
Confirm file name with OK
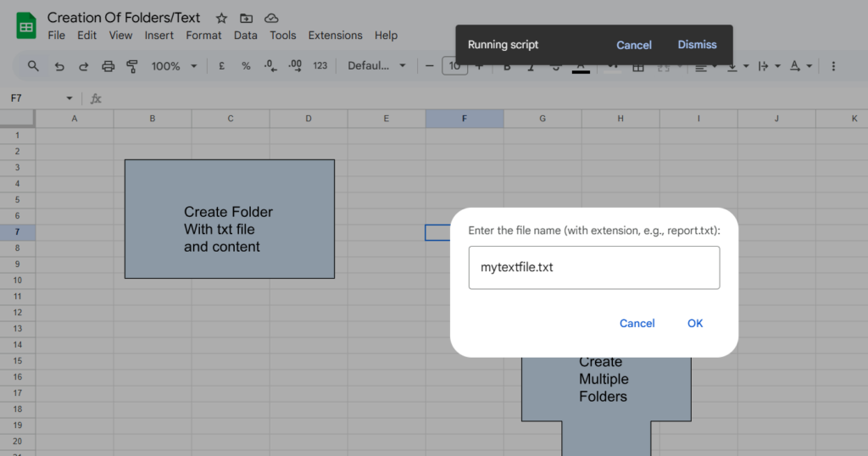(695, 324)
